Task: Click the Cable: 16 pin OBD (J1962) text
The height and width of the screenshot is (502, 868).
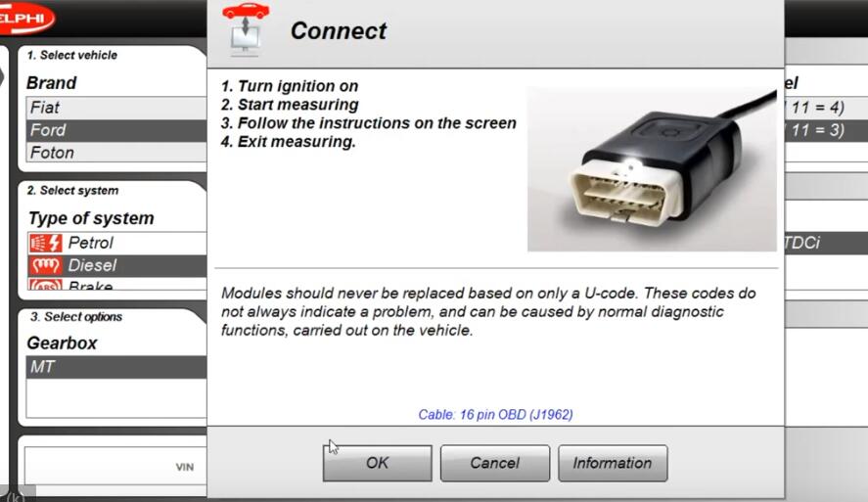Action: (495, 415)
